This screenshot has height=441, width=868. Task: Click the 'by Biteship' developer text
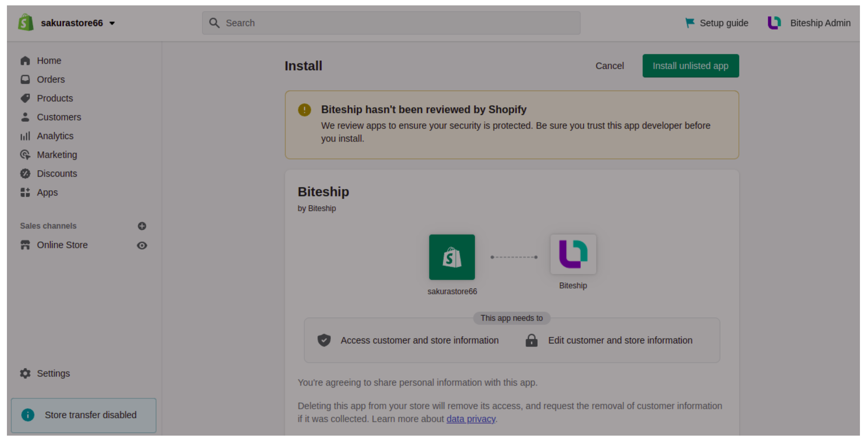[x=316, y=208]
